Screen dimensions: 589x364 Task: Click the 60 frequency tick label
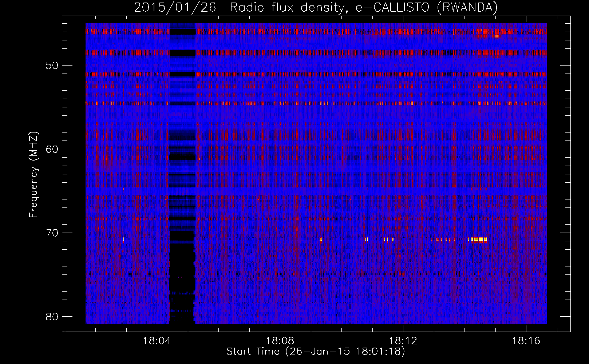tap(52, 149)
